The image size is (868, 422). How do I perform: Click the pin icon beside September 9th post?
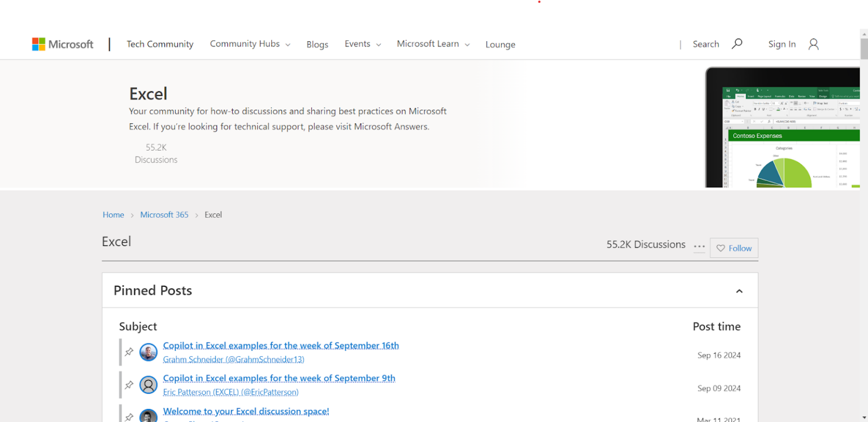click(x=129, y=385)
